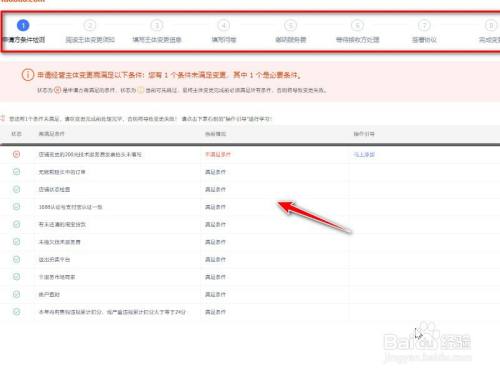Click green check icon of 淘宝贷款 row
Screen dimensions: 500x375
point(16,224)
